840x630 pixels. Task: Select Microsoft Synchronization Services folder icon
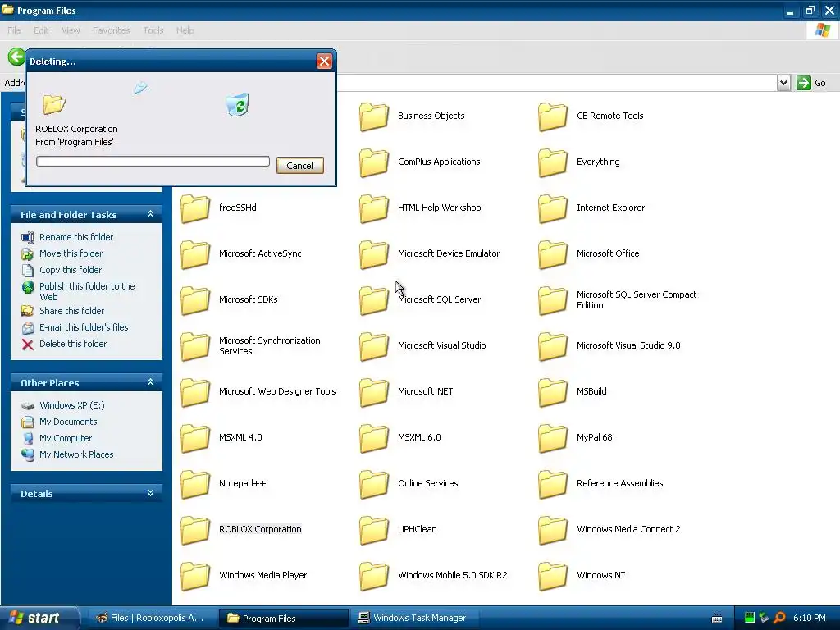(x=195, y=346)
